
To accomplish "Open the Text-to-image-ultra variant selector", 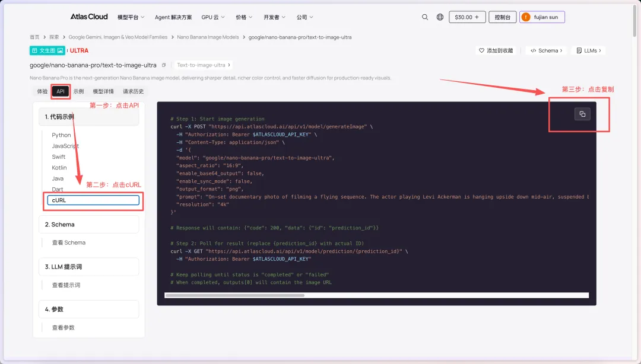I will 203,65.
